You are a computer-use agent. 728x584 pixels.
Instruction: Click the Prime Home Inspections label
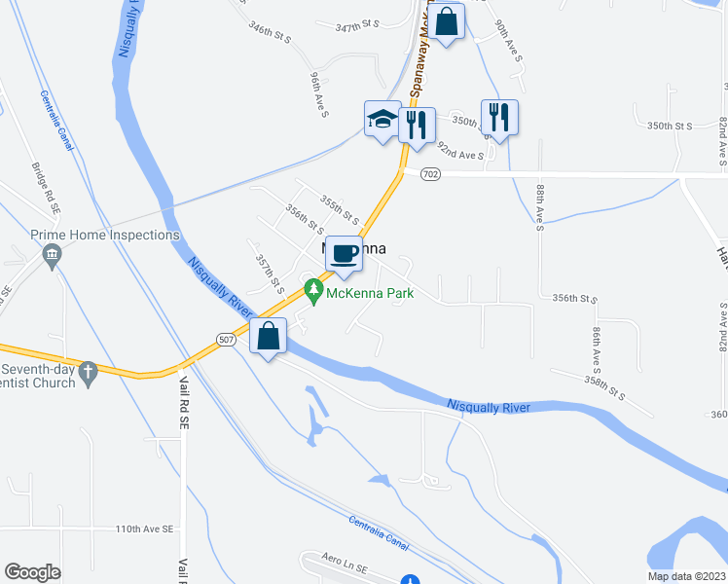[x=105, y=235]
